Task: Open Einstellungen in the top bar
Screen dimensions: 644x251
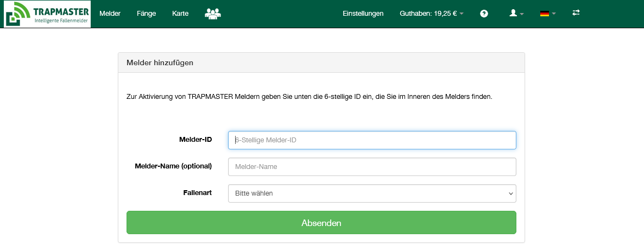Action: pyautogui.click(x=363, y=14)
